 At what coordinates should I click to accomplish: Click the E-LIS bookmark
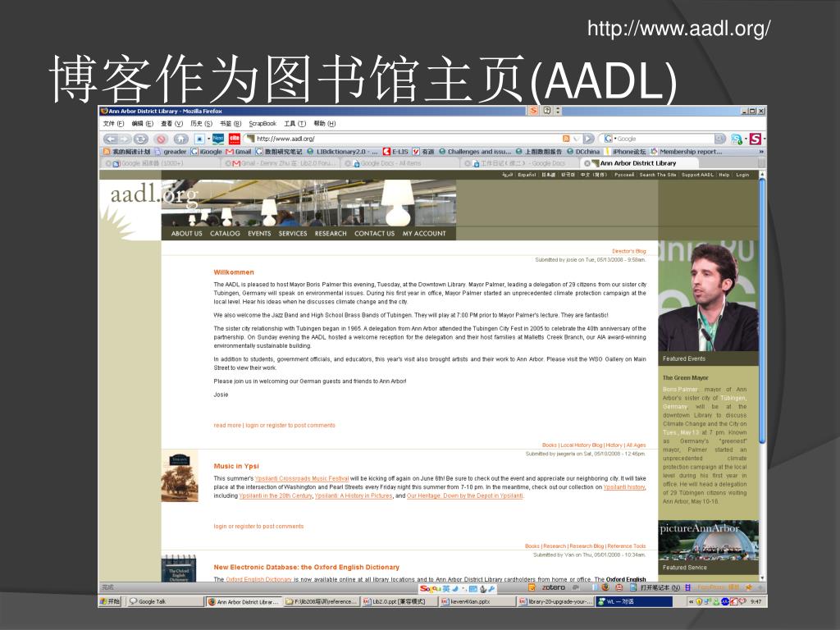396,152
